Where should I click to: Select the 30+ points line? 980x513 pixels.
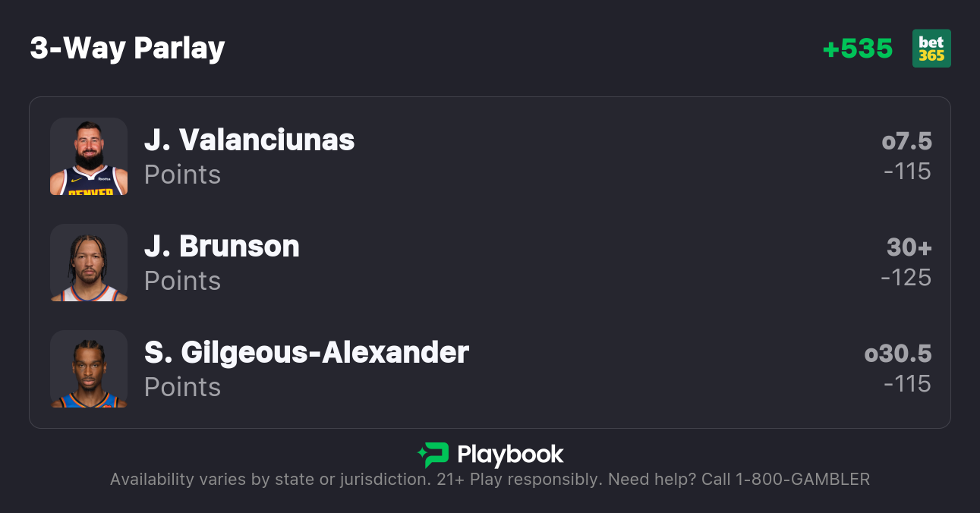click(909, 247)
